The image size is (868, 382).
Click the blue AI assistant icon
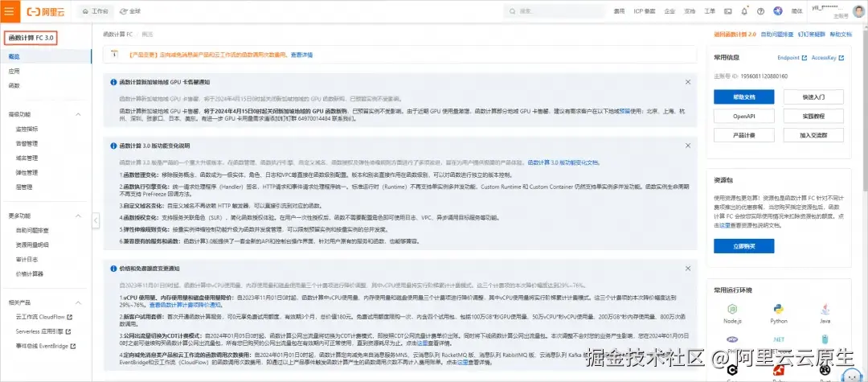click(778, 11)
